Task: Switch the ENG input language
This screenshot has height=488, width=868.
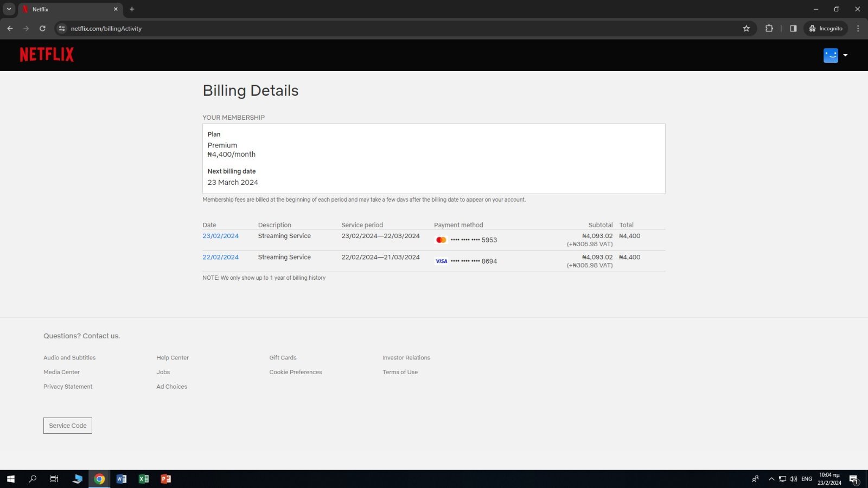Action: (807, 479)
